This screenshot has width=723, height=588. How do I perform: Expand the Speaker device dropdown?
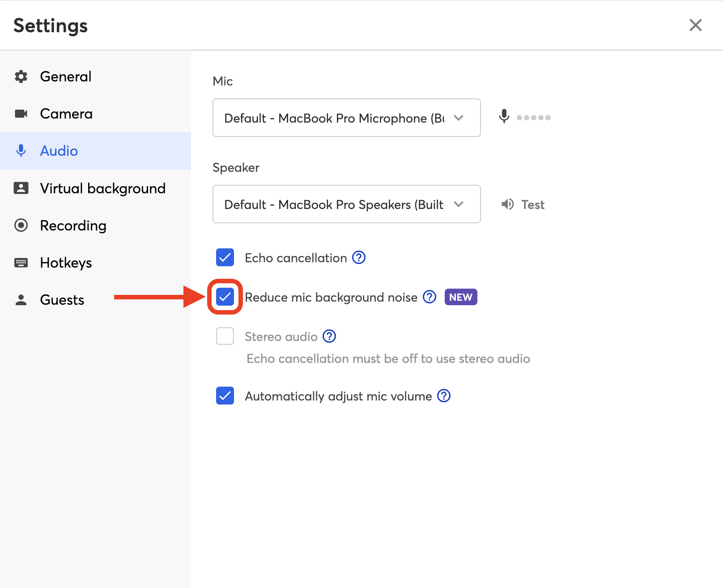point(346,204)
